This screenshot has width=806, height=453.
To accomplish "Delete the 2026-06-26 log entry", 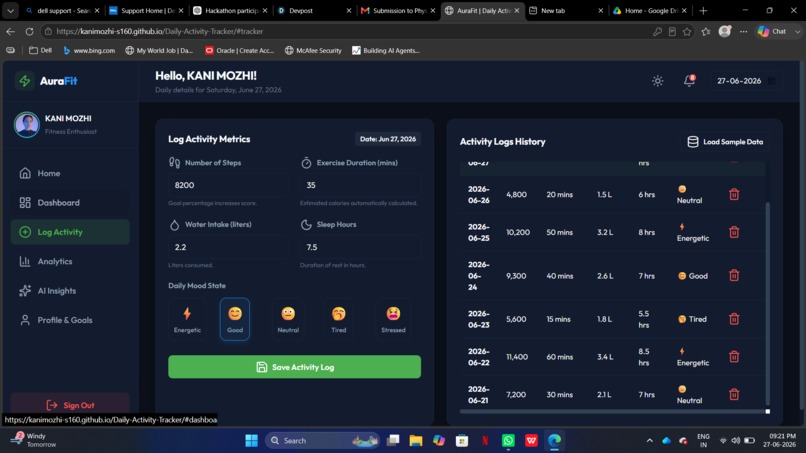I will (734, 194).
